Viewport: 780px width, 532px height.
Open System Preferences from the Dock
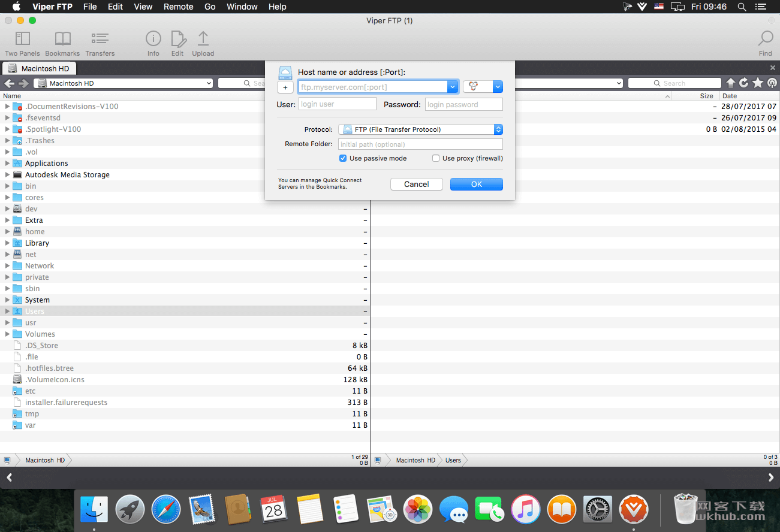tap(597, 510)
